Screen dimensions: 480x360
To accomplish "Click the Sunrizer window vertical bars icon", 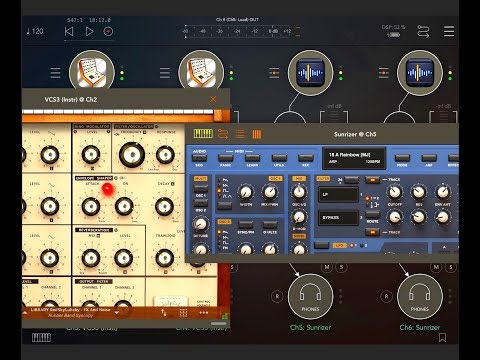I will (x=257, y=134).
